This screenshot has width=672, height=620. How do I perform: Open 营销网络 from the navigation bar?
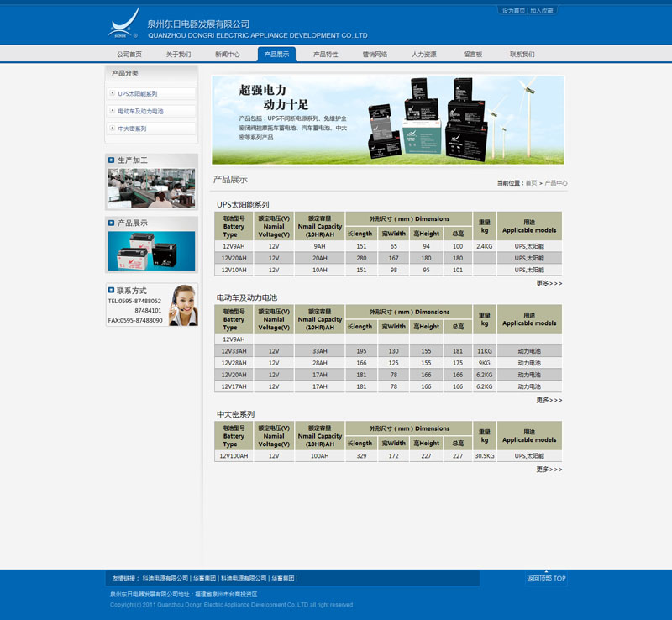point(375,55)
